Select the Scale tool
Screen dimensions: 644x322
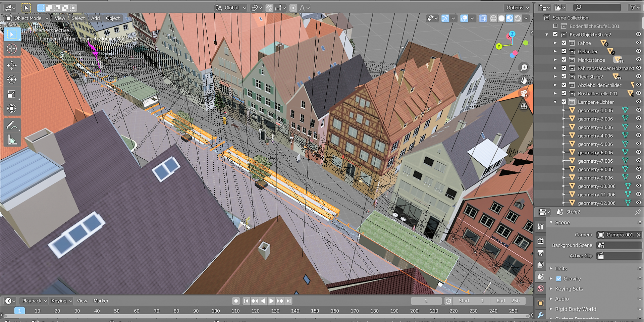tap(12, 94)
